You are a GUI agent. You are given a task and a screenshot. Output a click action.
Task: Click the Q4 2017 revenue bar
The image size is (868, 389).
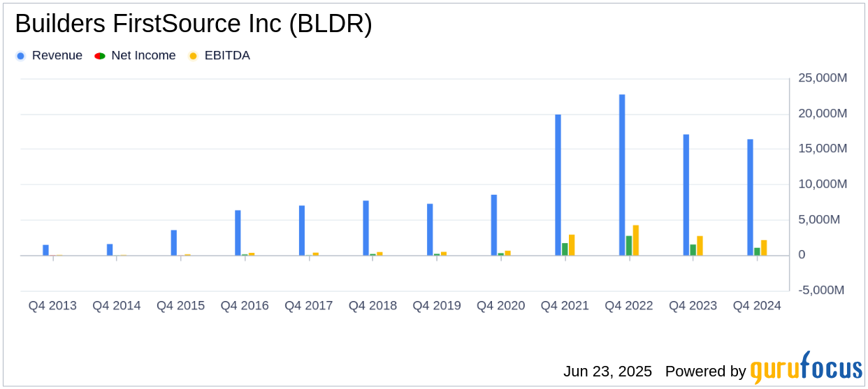click(302, 230)
